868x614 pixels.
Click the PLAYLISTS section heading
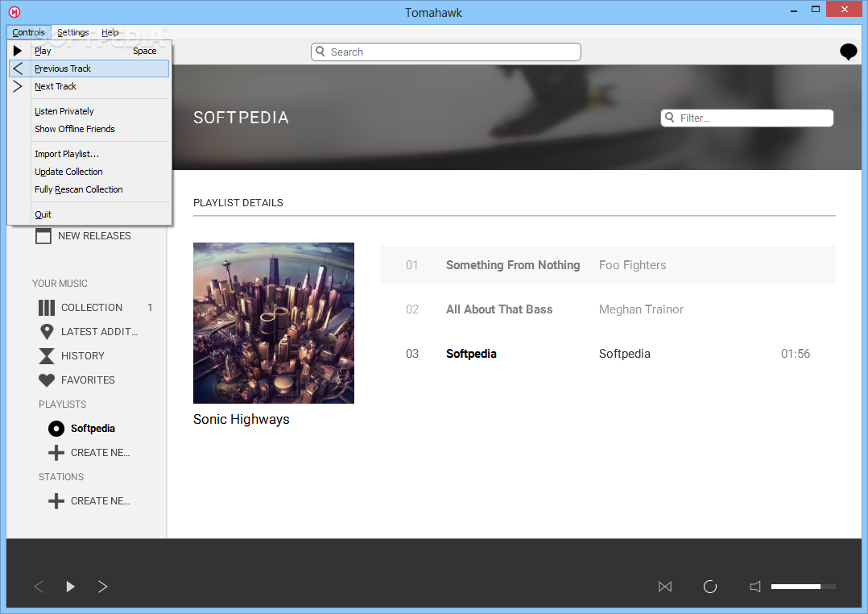pyautogui.click(x=63, y=404)
